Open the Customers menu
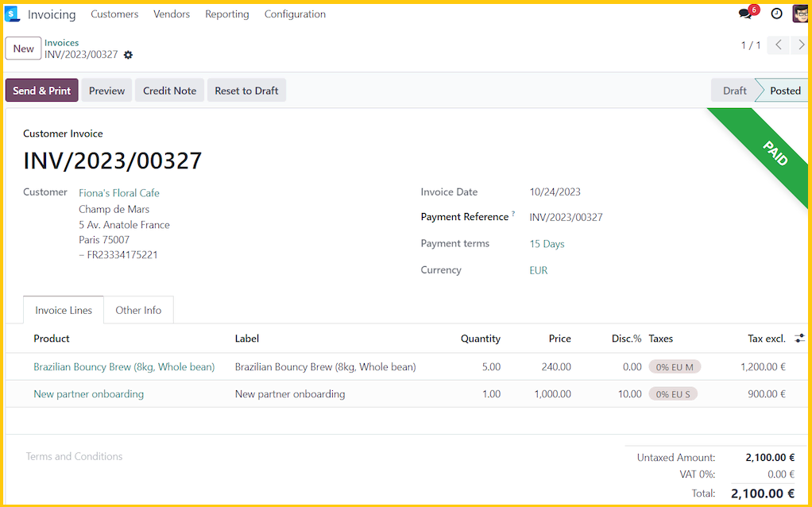This screenshot has width=812, height=507. coord(114,14)
